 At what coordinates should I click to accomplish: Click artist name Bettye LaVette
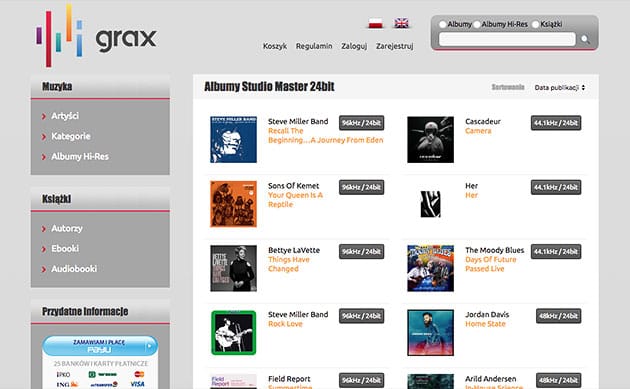tap(294, 250)
